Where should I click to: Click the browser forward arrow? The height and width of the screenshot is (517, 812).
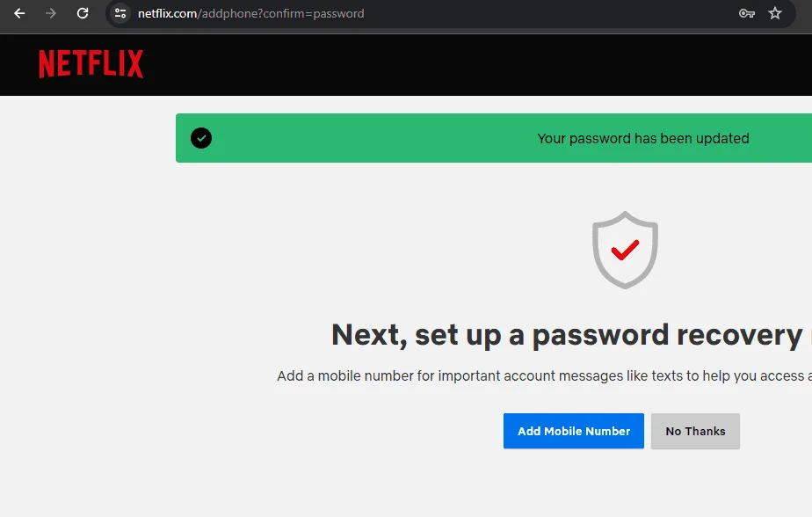51,13
